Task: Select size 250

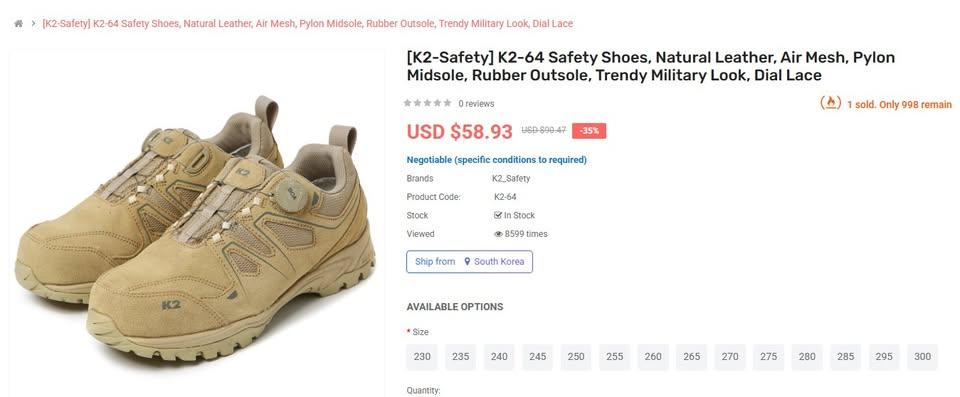Action: [576, 357]
